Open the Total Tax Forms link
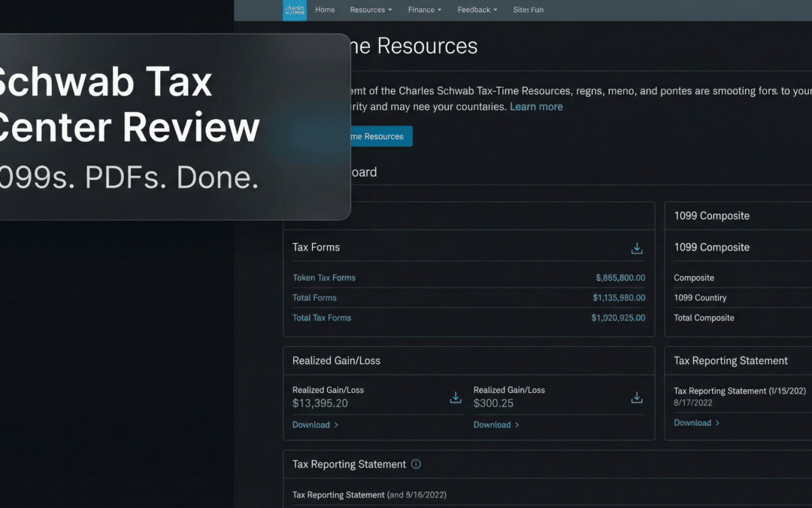This screenshot has height=508, width=812. pos(322,318)
